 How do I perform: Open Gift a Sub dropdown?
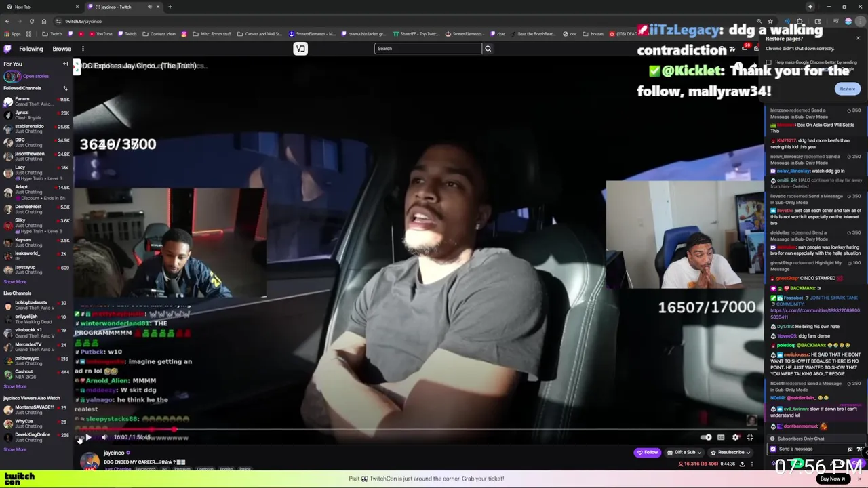point(684,452)
